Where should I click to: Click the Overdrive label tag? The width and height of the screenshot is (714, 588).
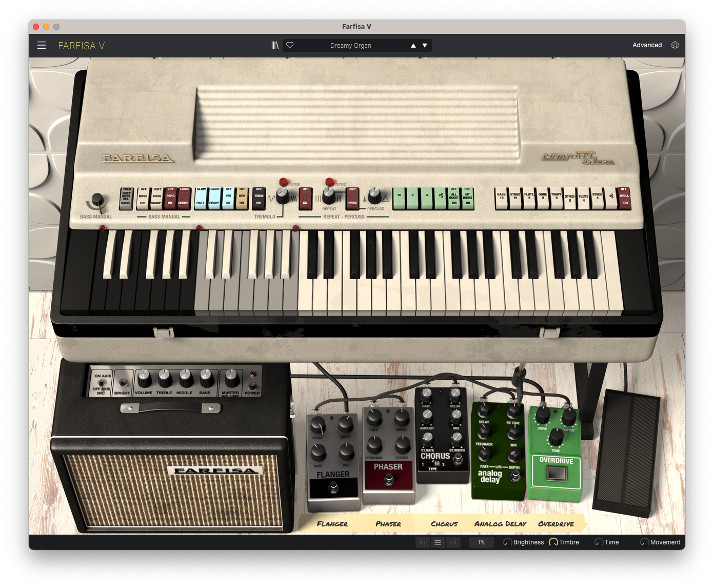556,524
